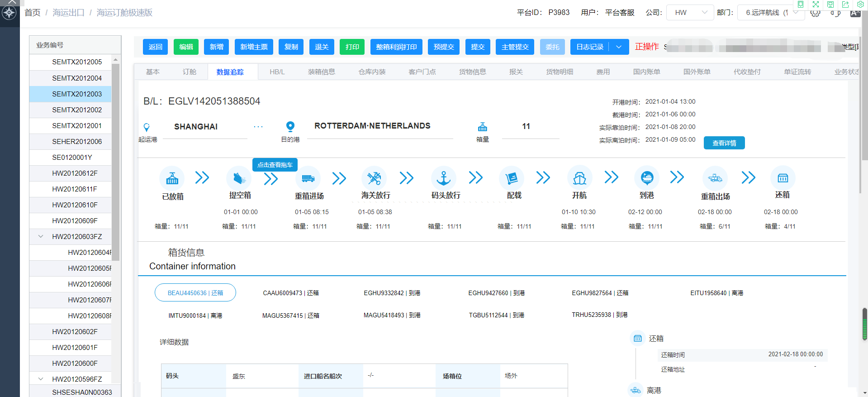Image resolution: width=868 pixels, height=397 pixels.
Task: Click the 复制 button
Action: 291,47
